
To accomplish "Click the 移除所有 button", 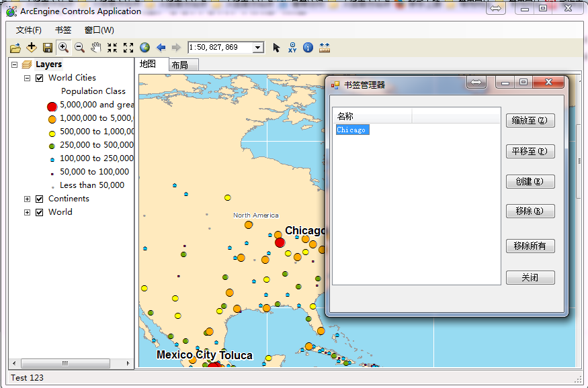I will [530, 246].
